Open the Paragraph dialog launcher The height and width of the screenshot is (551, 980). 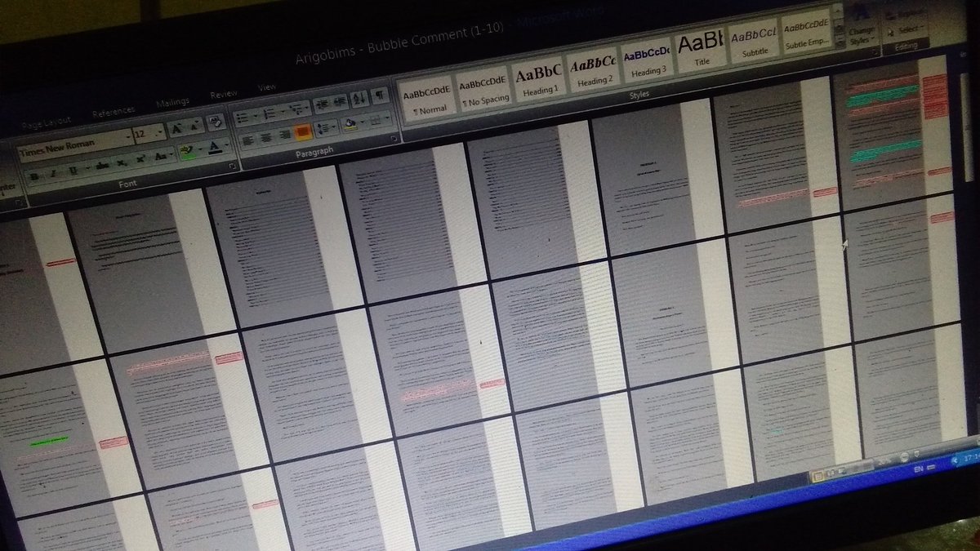(394, 139)
